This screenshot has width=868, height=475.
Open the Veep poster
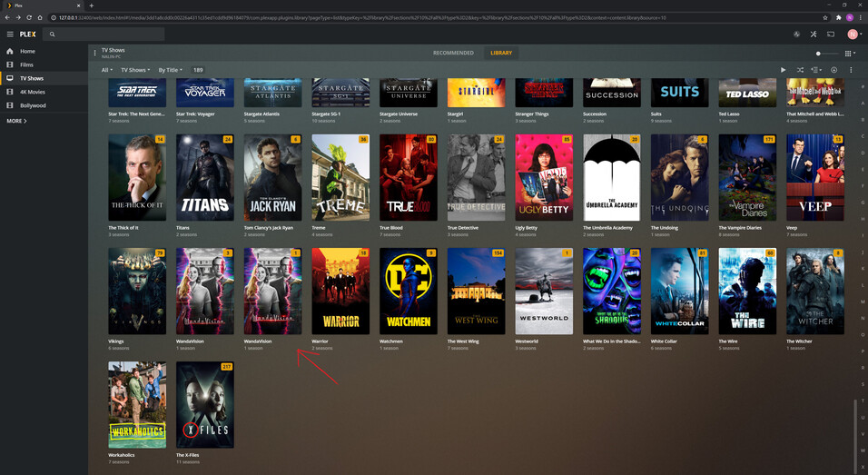tap(815, 177)
